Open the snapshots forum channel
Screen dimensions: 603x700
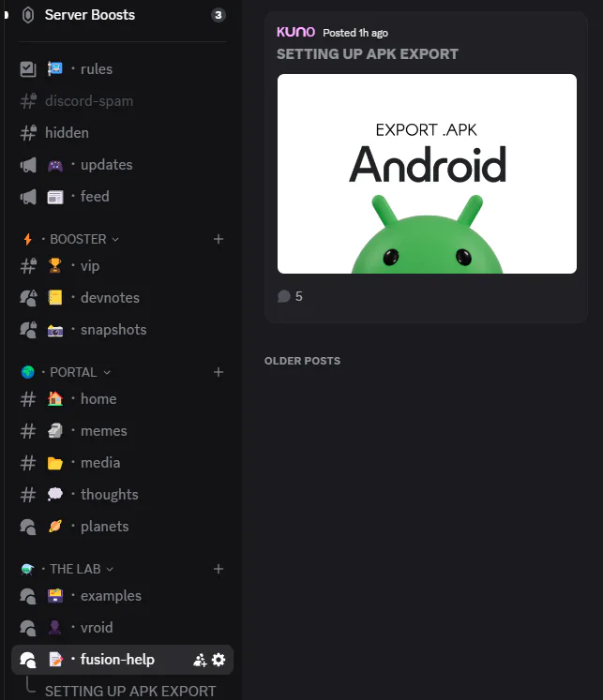tap(123, 330)
